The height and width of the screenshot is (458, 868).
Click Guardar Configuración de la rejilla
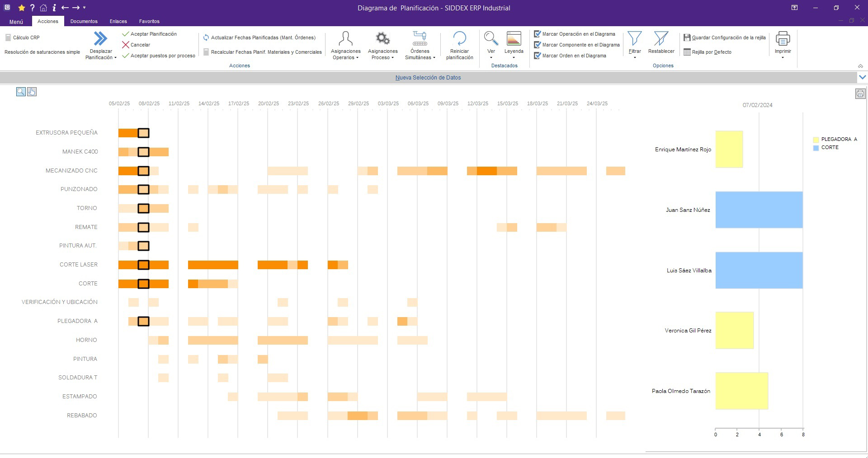tap(725, 38)
